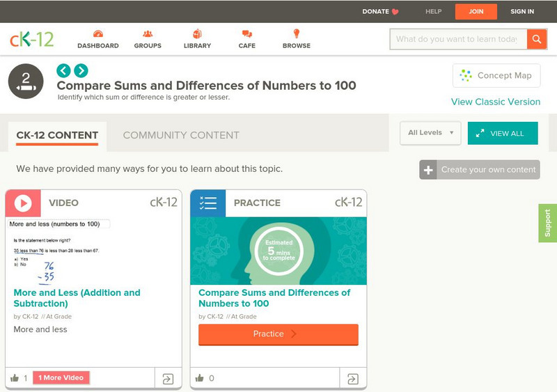Show the 1 More Video list
557x392 pixels.
coord(61,378)
